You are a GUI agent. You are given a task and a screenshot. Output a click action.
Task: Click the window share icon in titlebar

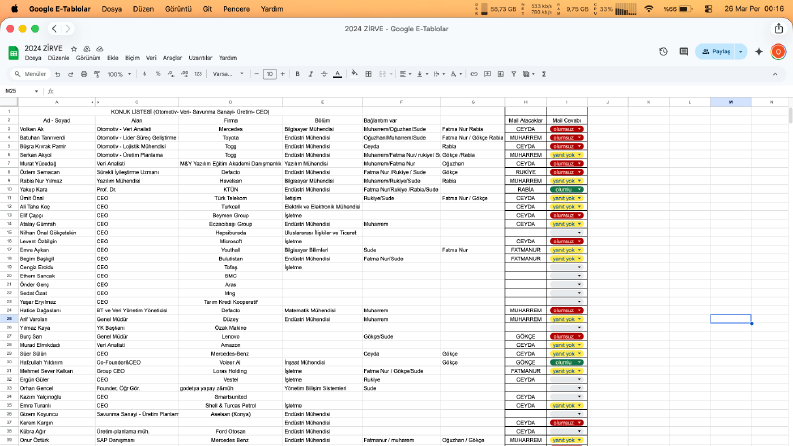point(779,29)
